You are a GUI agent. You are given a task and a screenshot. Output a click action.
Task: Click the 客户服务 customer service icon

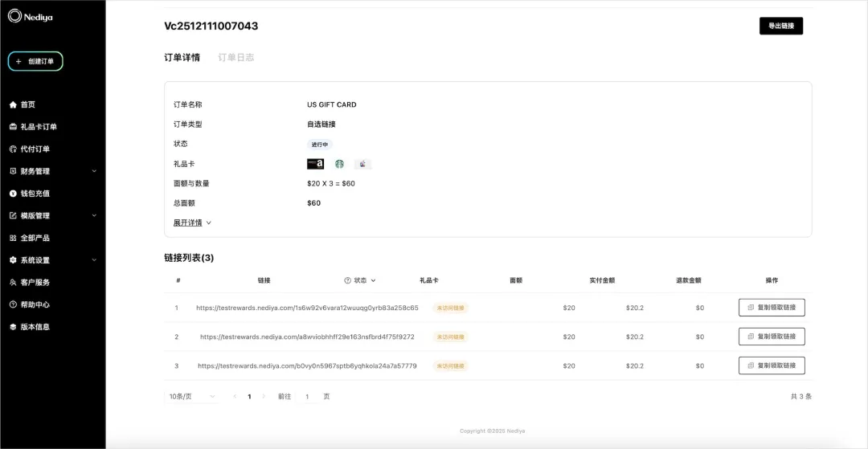tap(13, 283)
